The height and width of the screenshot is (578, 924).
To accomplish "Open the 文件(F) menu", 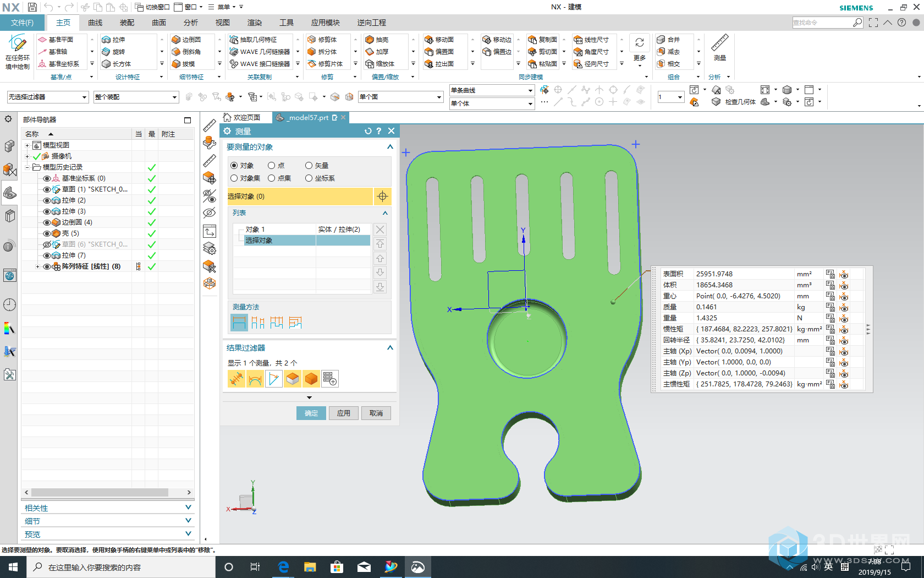I will pos(22,23).
